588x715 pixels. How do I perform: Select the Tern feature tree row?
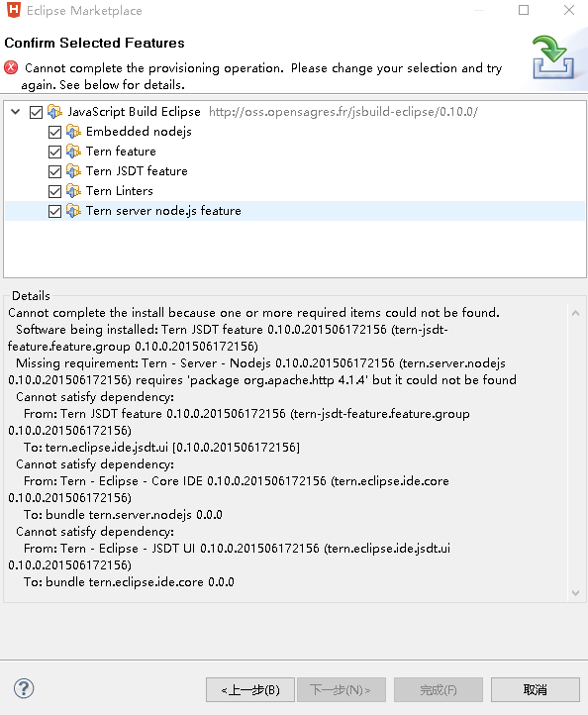pyautogui.click(x=294, y=152)
